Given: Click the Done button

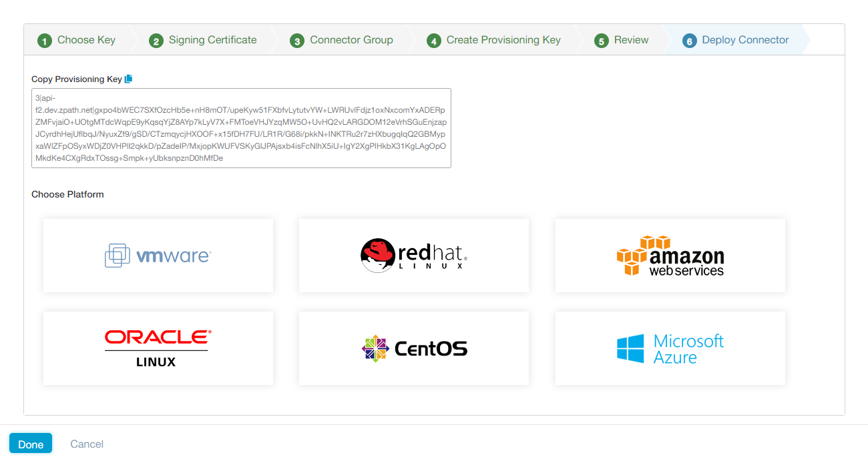Looking at the screenshot, I should 31,443.
